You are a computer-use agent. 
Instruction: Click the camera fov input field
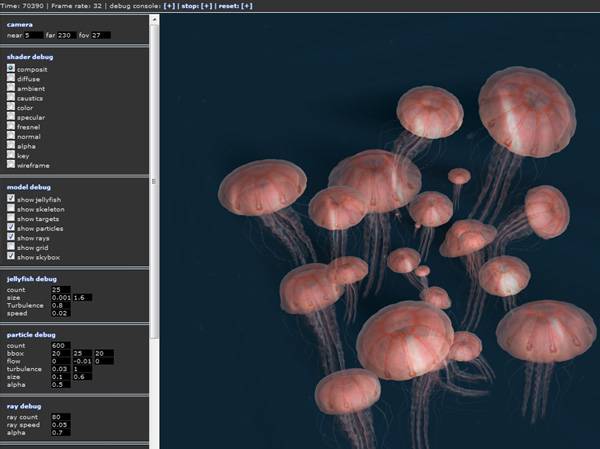(x=102, y=35)
